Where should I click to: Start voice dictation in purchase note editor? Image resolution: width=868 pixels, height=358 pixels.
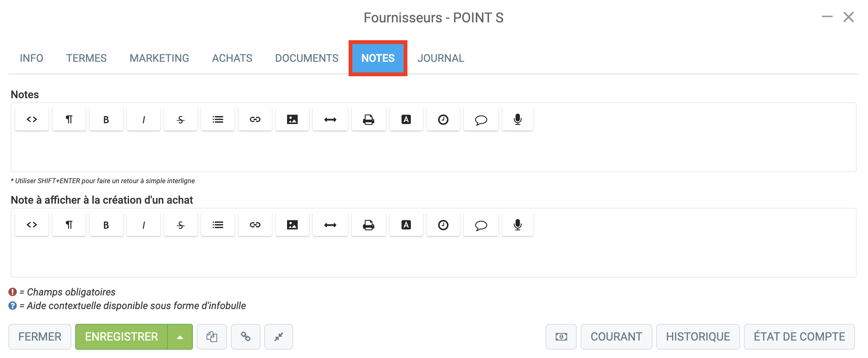[518, 225]
